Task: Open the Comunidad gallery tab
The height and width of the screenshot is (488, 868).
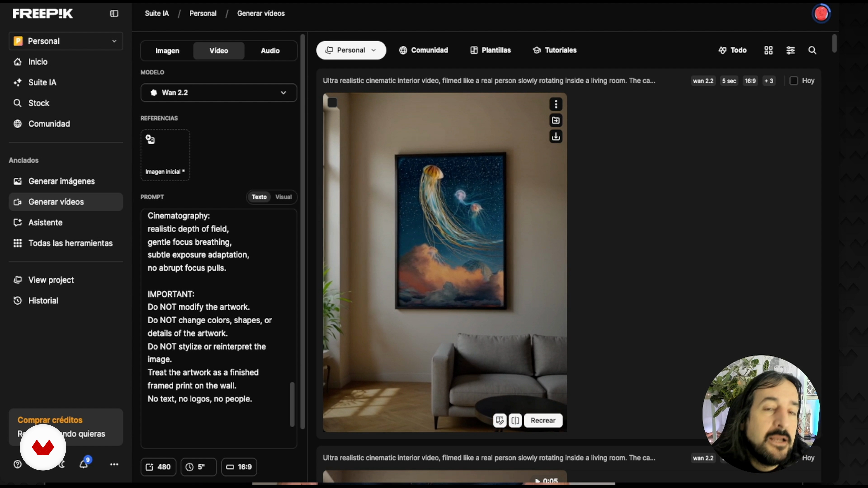Action: [x=424, y=50]
